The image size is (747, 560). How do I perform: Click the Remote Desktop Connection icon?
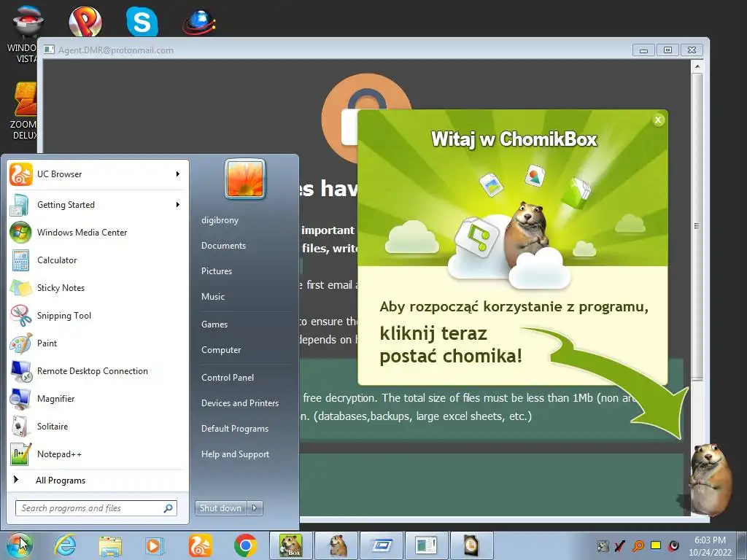click(x=20, y=371)
